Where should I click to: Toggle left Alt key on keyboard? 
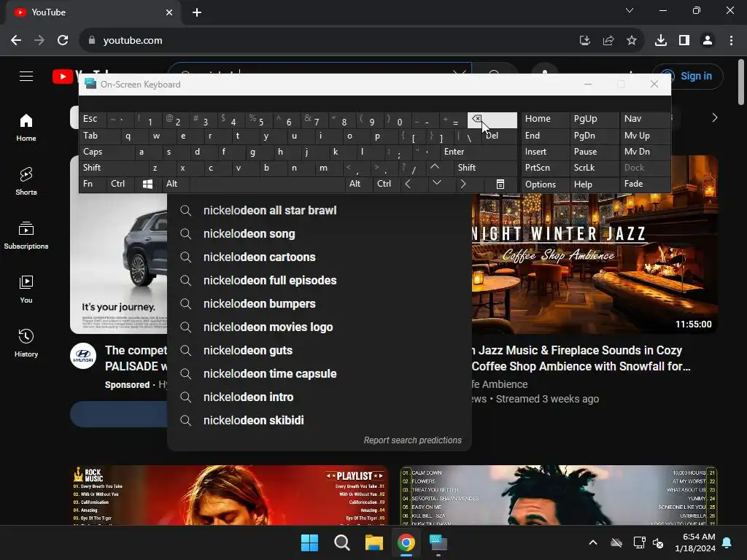[176, 184]
